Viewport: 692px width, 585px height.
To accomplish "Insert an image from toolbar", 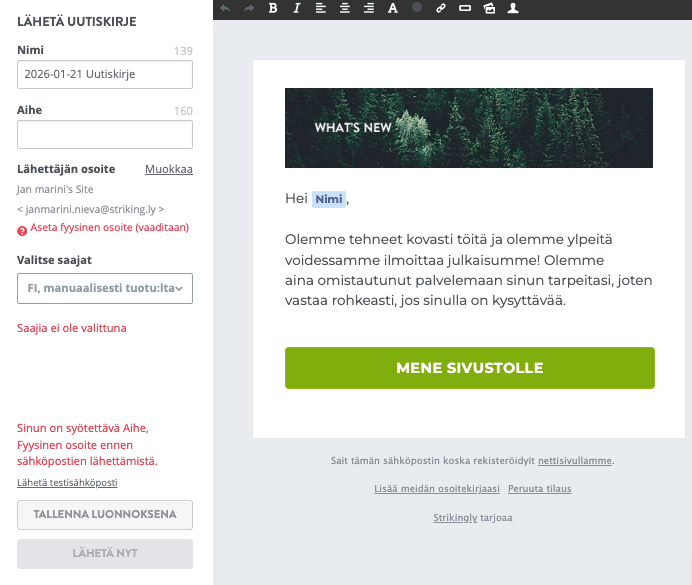I will coord(489,8).
